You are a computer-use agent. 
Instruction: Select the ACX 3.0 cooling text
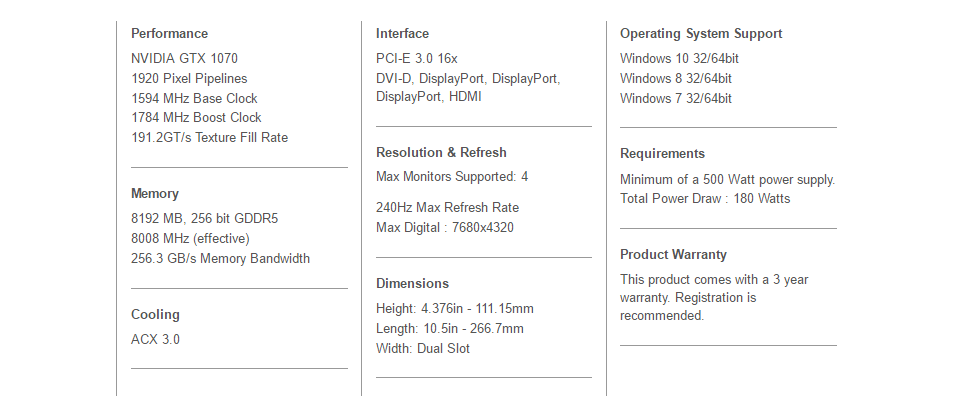[x=155, y=340]
